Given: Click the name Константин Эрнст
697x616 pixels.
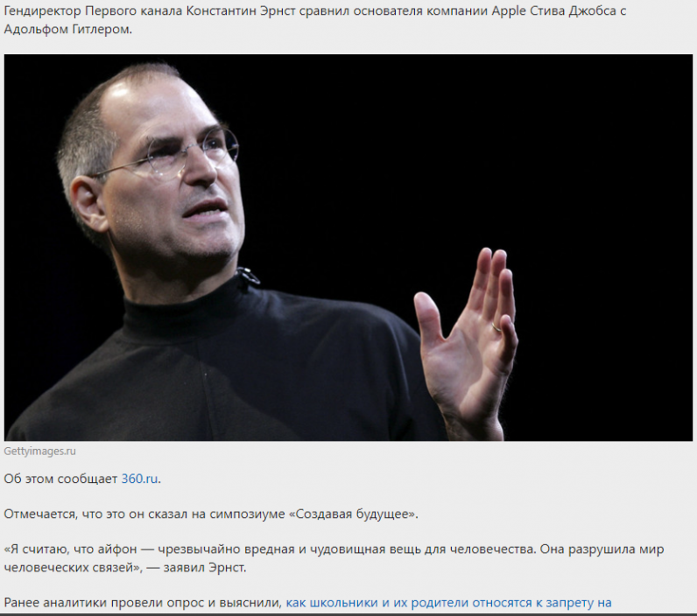Looking at the screenshot, I should tap(240, 10).
